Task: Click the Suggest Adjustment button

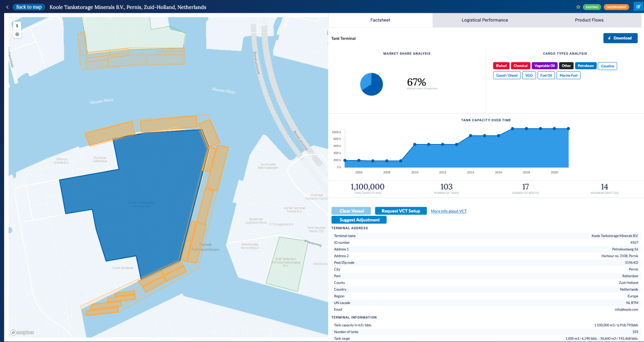Action: point(359,220)
